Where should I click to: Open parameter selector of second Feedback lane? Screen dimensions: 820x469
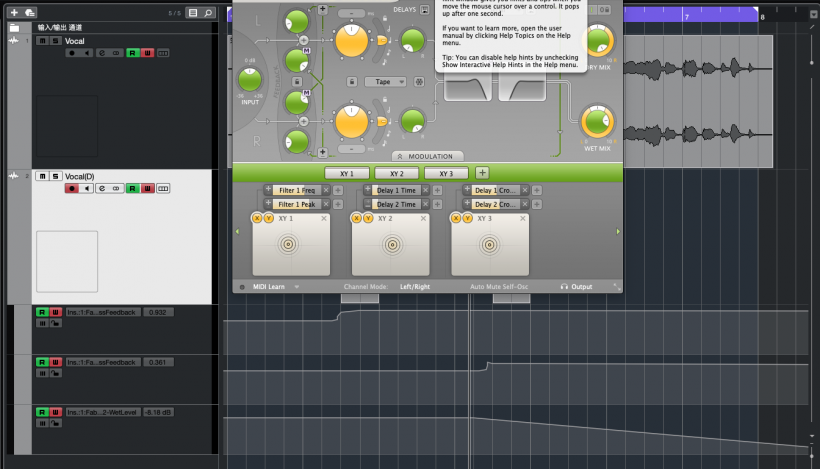pyautogui.click(x=102, y=362)
